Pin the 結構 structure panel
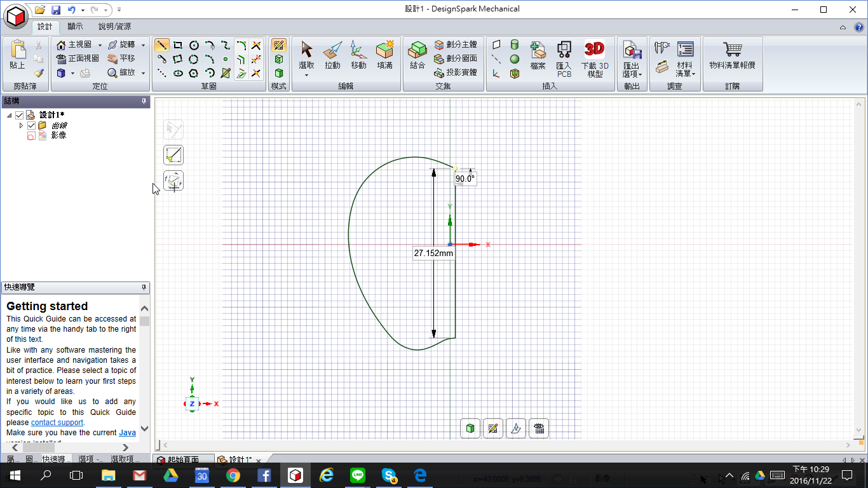Image resolution: width=868 pixels, height=488 pixels. [x=144, y=101]
